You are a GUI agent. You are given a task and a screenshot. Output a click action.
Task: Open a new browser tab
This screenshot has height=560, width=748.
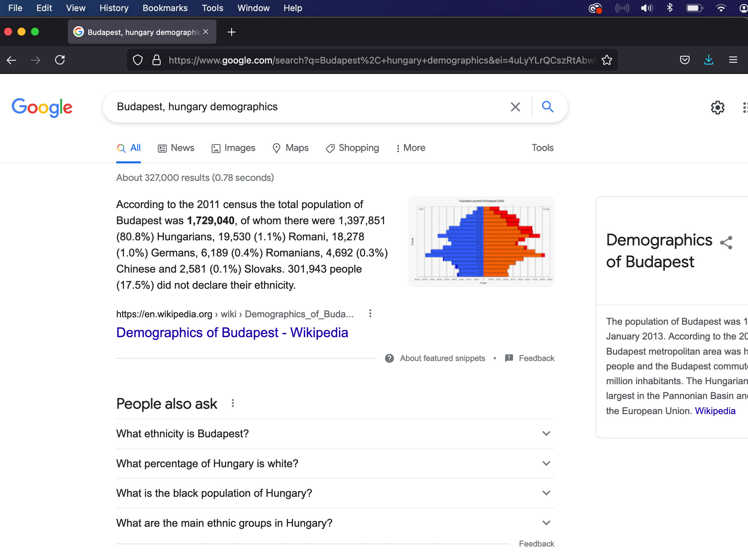click(x=231, y=32)
